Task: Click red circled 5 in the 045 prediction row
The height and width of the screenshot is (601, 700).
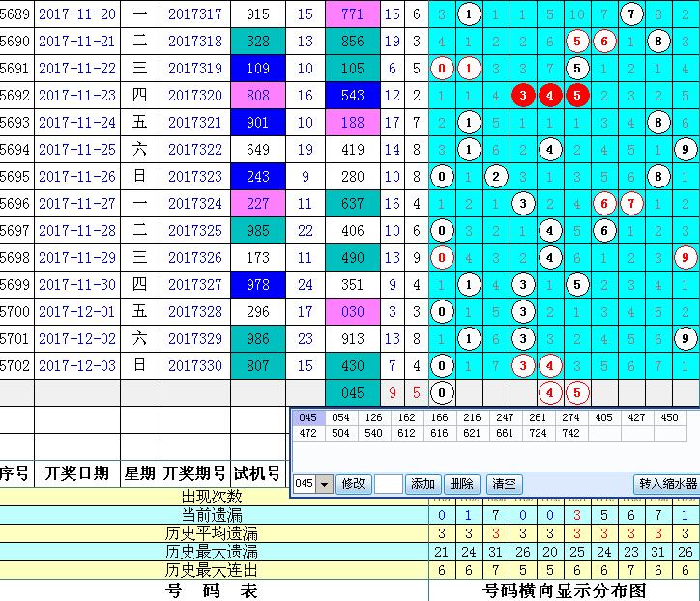Action: click(x=577, y=393)
